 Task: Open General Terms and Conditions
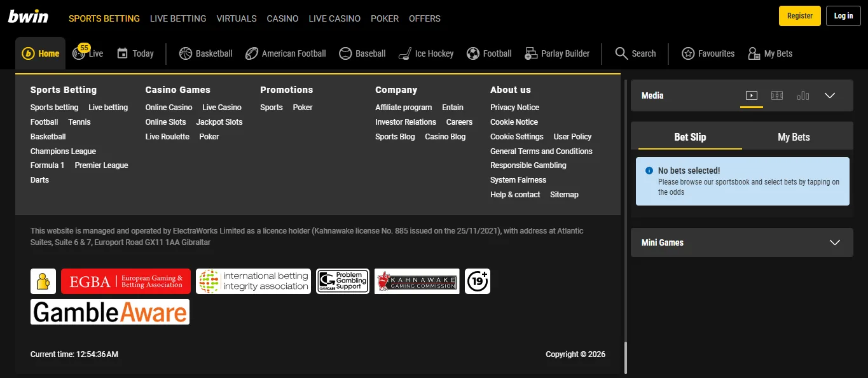coord(541,151)
